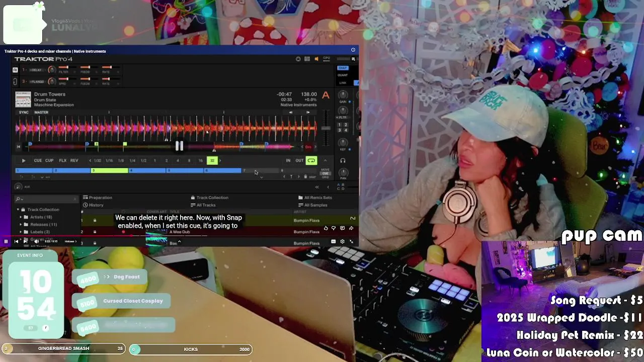The image size is (644, 362).
Task: Pause the video player
Action: [x=6, y=241]
